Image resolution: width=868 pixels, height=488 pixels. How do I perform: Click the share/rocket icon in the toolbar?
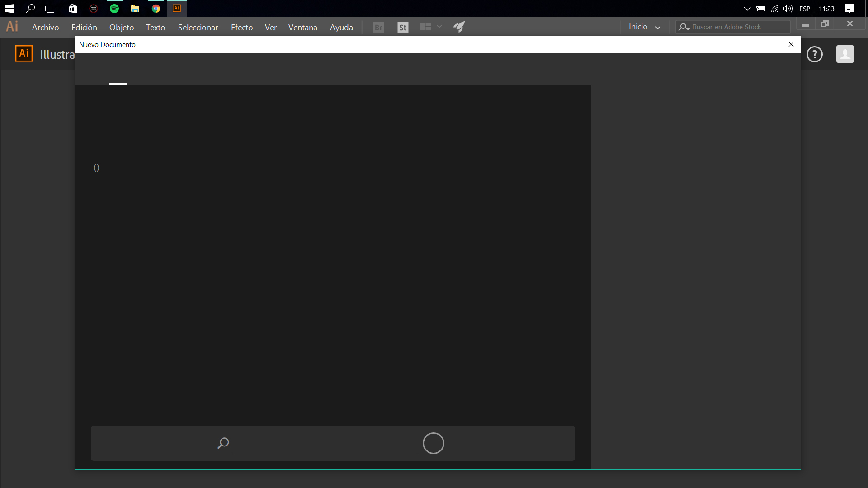coord(459,27)
